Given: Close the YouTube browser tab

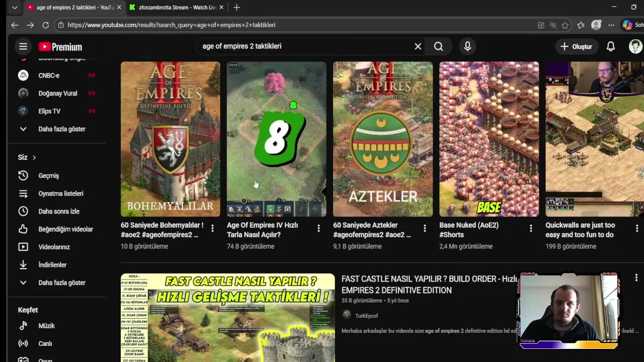Looking at the screenshot, I should pyautogui.click(x=119, y=8).
